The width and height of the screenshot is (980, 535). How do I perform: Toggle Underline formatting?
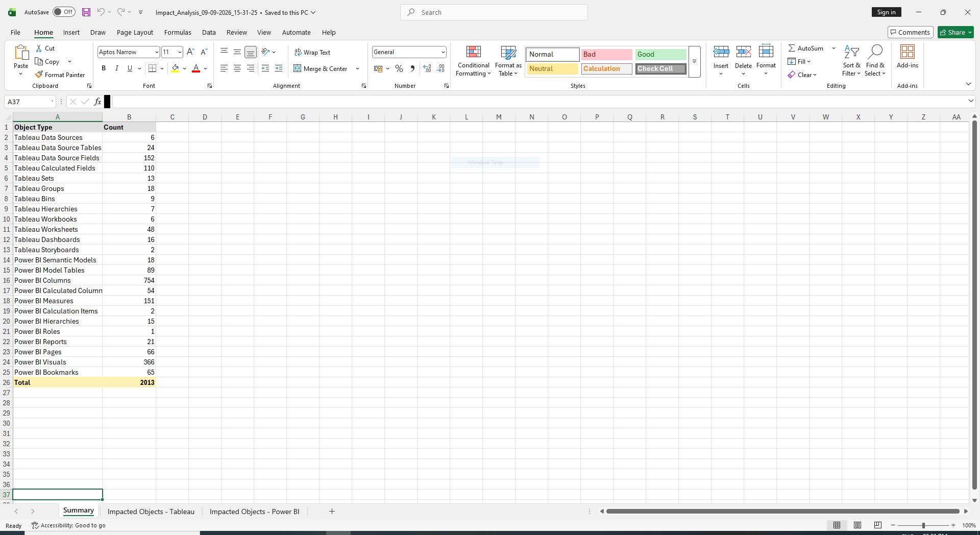(130, 68)
